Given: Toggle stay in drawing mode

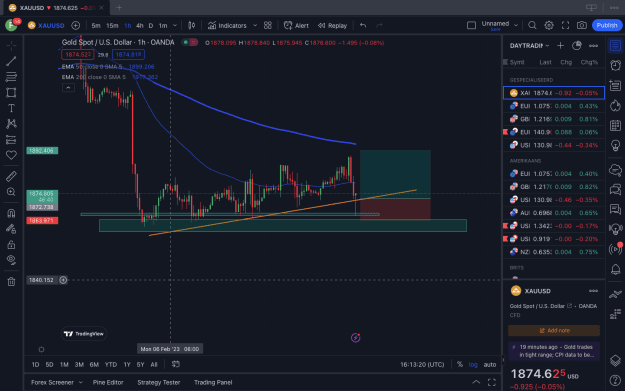Looking at the screenshot, I should point(11,229).
